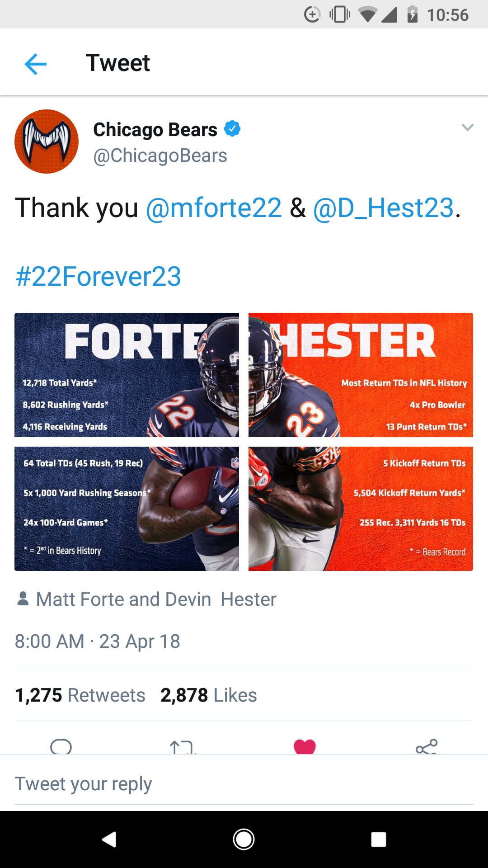Image resolution: width=488 pixels, height=868 pixels.
Task: Tap the retweet icon
Action: click(x=183, y=747)
